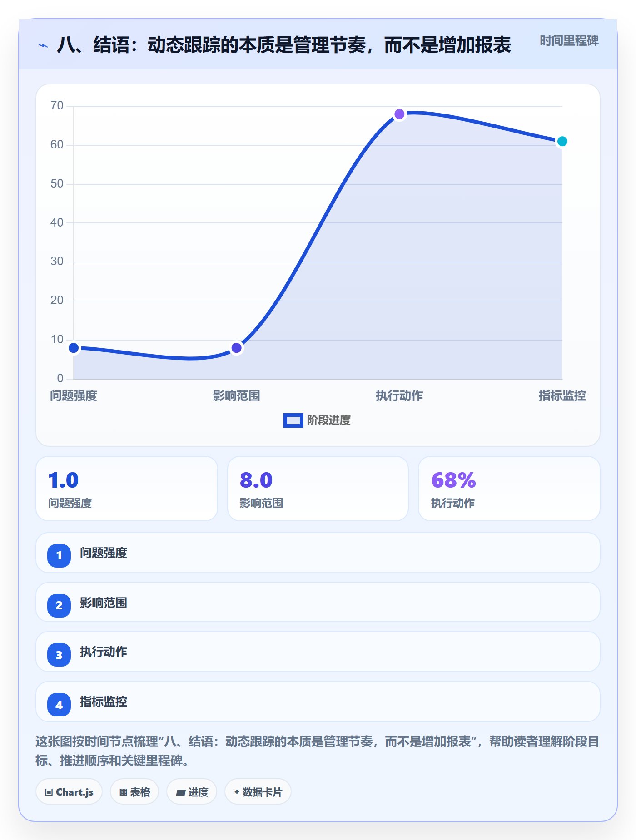
Task: Click the grid icon in 表格 tag
Action: (123, 792)
